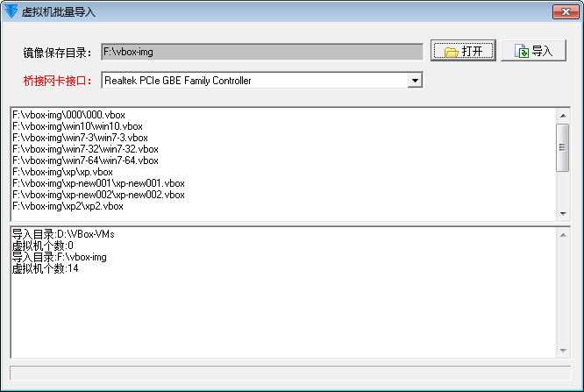The height and width of the screenshot is (392, 584).
Task: Focus the F:\vbox-img directory input field
Action: (x=262, y=52)
